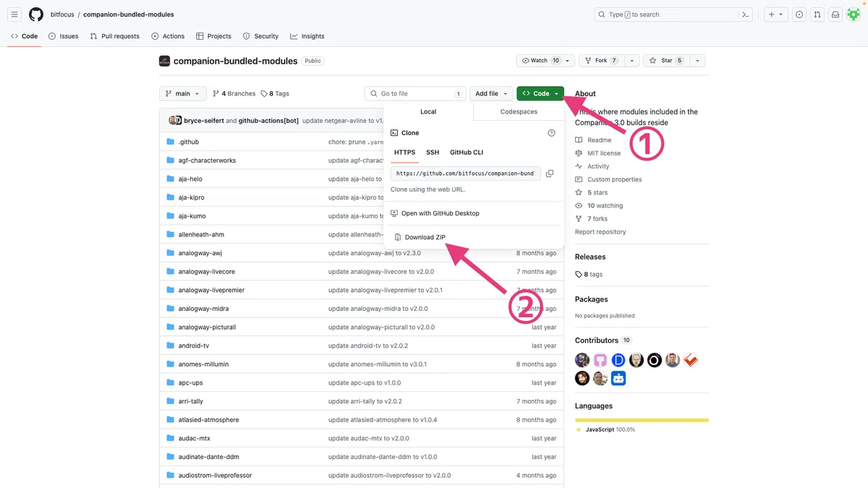The height and width of the screenshot is (488, 868).
Task: Open the Add file dropdown
Action: click(x=491, y=93)
